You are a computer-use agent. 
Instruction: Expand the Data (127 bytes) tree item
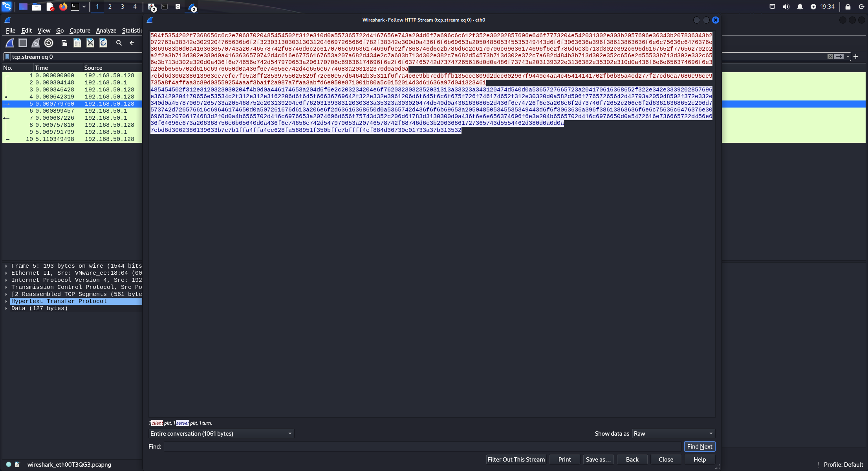click(x=6, y=309)
